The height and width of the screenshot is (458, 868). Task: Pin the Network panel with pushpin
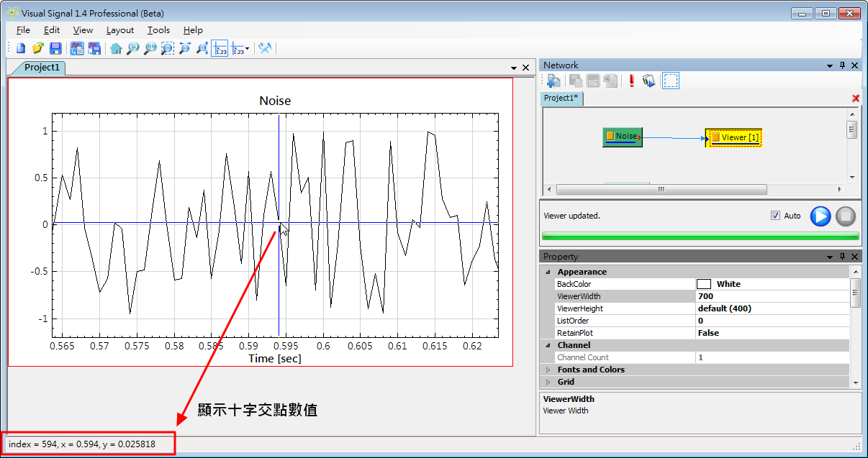[x=842, y=65]
